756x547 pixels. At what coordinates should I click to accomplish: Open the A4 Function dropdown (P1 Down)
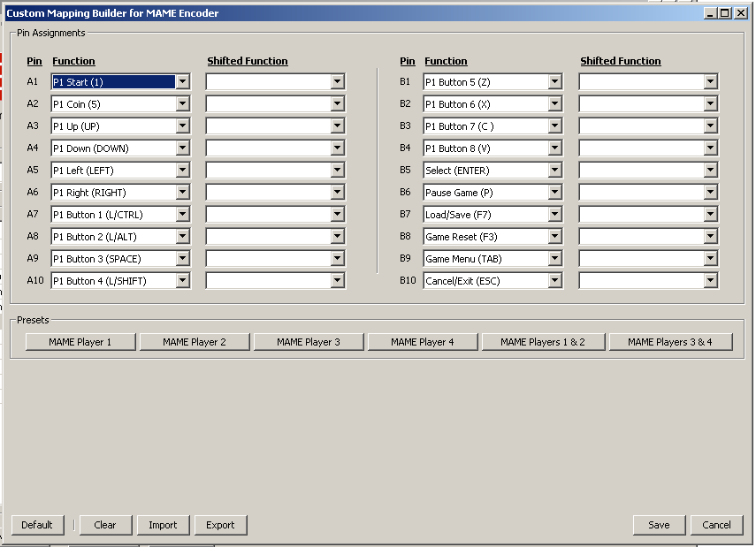tap(182, 148)
